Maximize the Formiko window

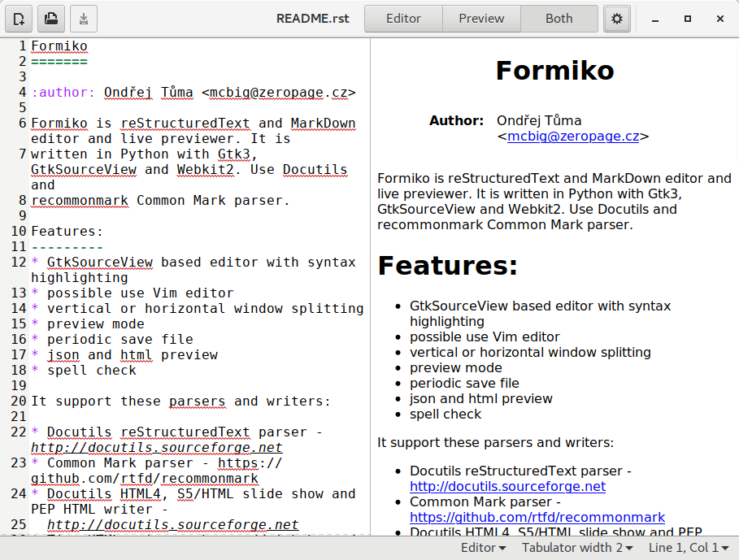coord(688,19)
